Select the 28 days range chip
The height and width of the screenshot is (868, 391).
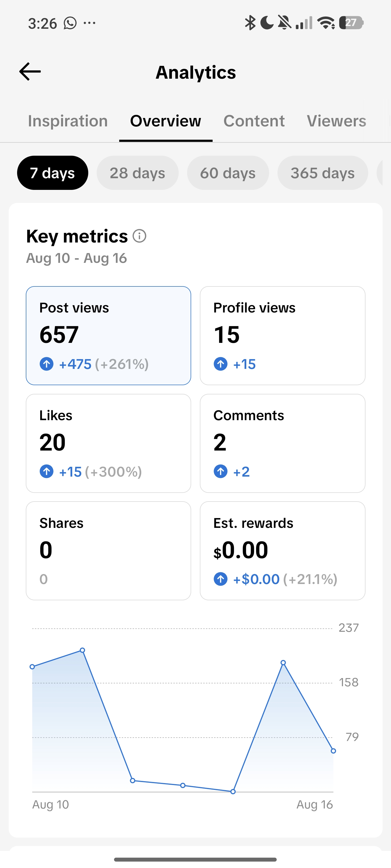138,173
